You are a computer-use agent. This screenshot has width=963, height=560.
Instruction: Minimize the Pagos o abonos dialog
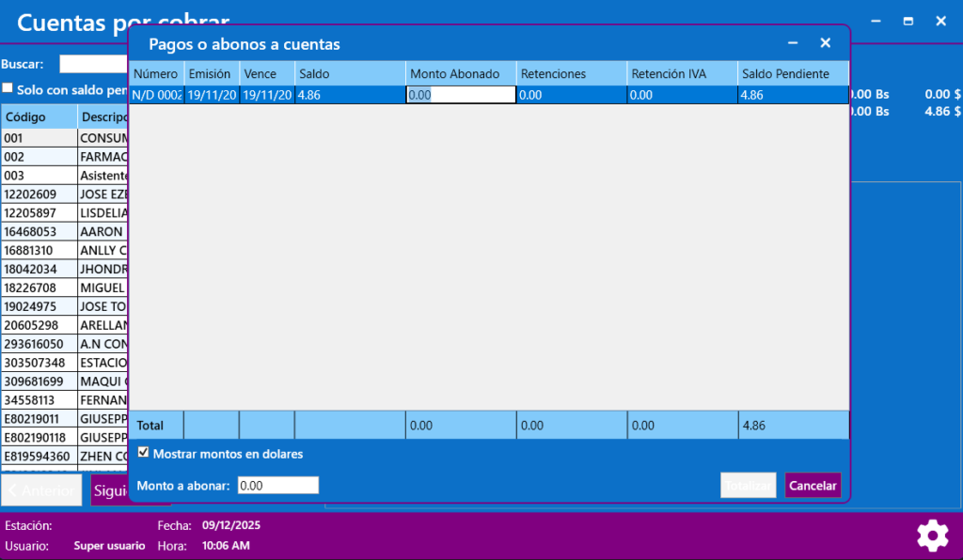coord(793,43)
